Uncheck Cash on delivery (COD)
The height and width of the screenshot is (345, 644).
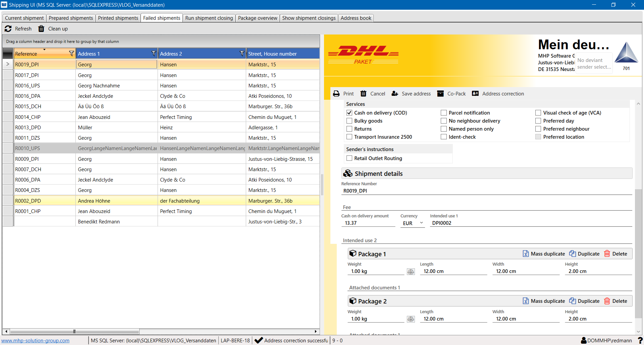pyautogui.click(x=350, y=113)
